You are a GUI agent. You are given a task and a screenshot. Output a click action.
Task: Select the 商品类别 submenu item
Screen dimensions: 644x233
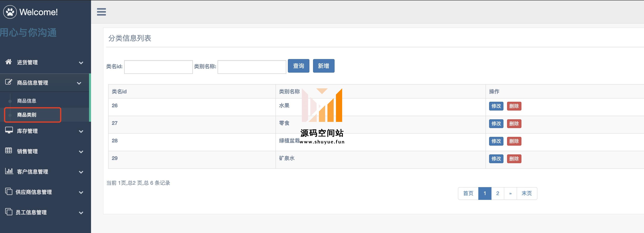[x=27, y=115]
